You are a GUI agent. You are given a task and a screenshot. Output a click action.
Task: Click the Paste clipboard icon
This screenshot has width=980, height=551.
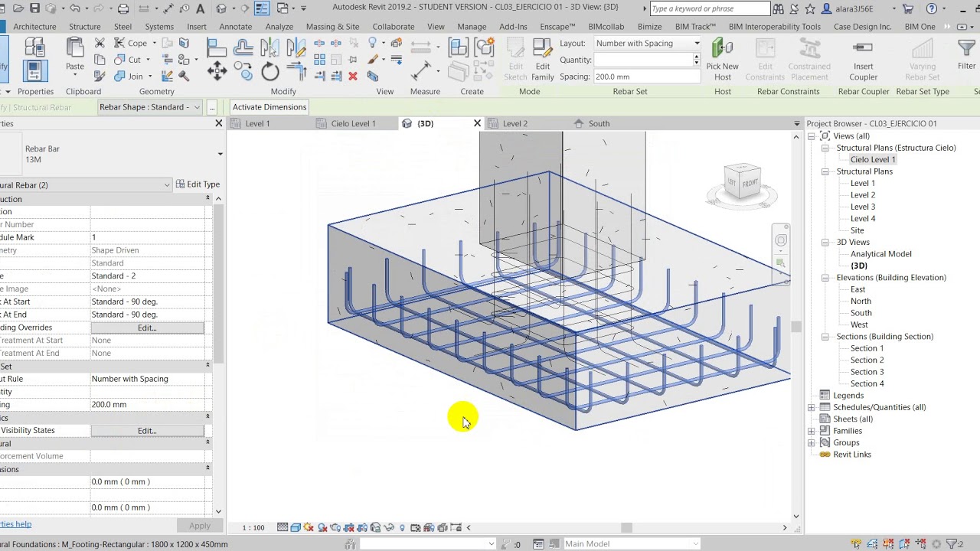(x=75, y=48)
